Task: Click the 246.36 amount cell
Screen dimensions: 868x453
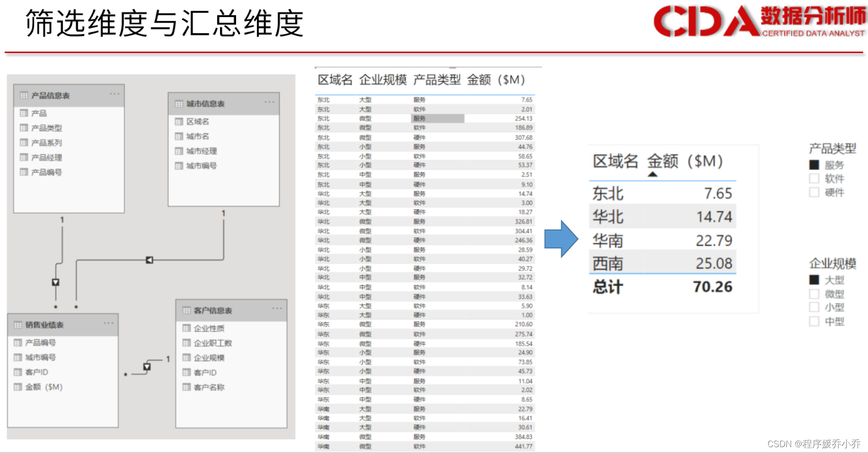Action: point(524,240)
